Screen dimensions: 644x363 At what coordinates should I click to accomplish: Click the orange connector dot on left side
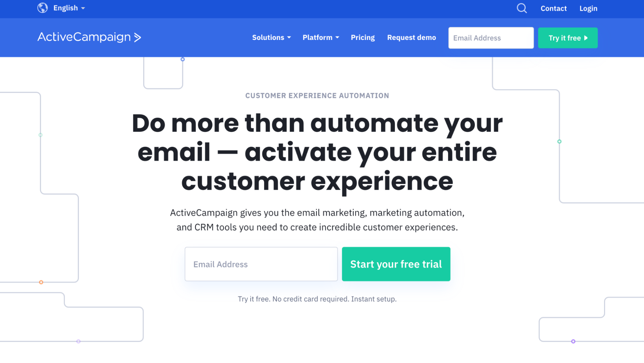click(41, 282)
